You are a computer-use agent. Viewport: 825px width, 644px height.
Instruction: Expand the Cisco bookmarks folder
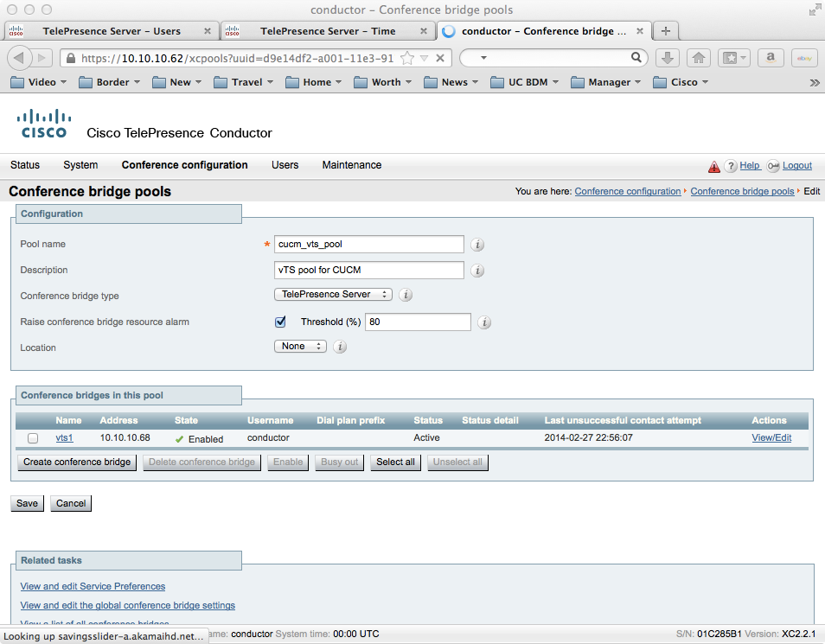coord(681,82)
